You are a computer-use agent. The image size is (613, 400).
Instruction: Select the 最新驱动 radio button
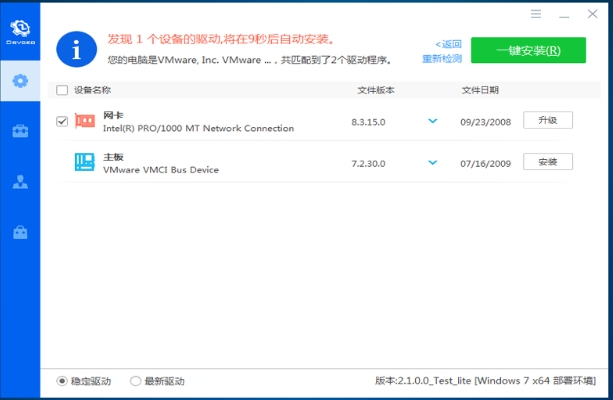click(x=135, y=381)
